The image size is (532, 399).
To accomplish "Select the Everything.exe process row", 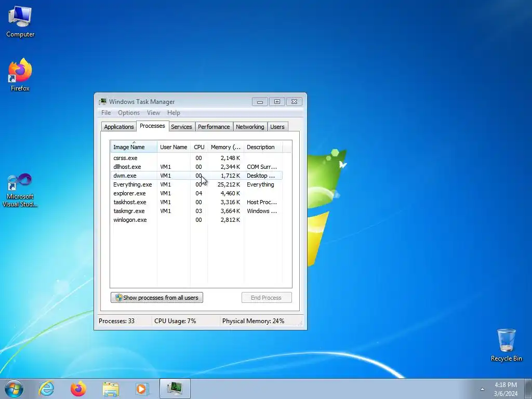I will [196, 184].
